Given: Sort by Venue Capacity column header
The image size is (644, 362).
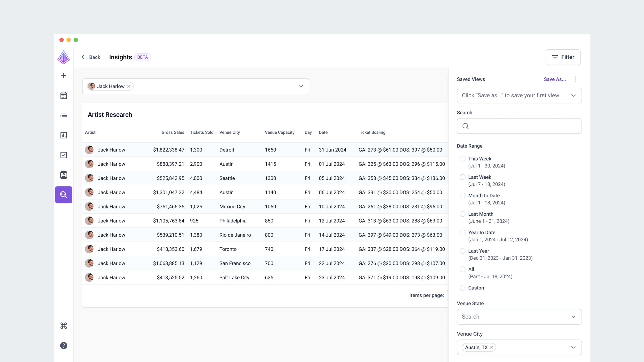Looking at the screenshot, I should click(280, 132).
